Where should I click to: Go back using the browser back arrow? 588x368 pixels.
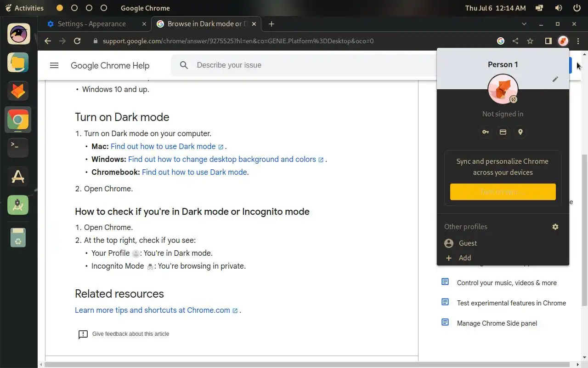point(48,41)
